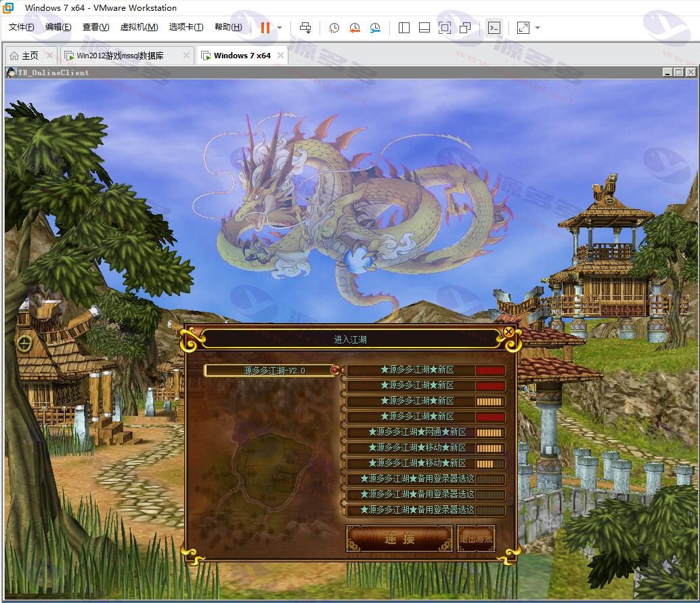Revert the VM to its previous snapshot
The image size is (700, 603).
tap(355, 28)
